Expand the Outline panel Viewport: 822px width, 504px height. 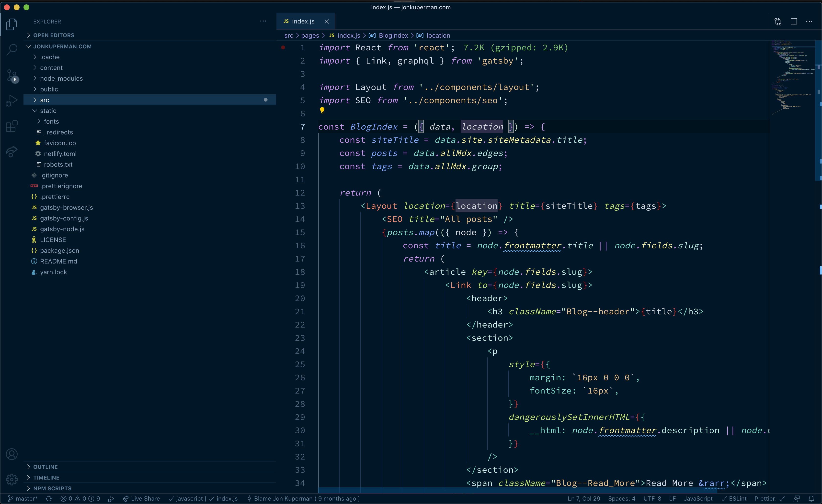[x=149, y=467]
